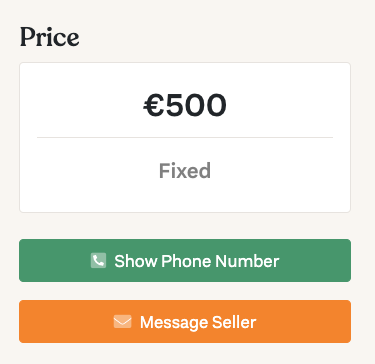Select the €500 price amount
This screenshot has width=375, height=364.
(x=185, y=106)
